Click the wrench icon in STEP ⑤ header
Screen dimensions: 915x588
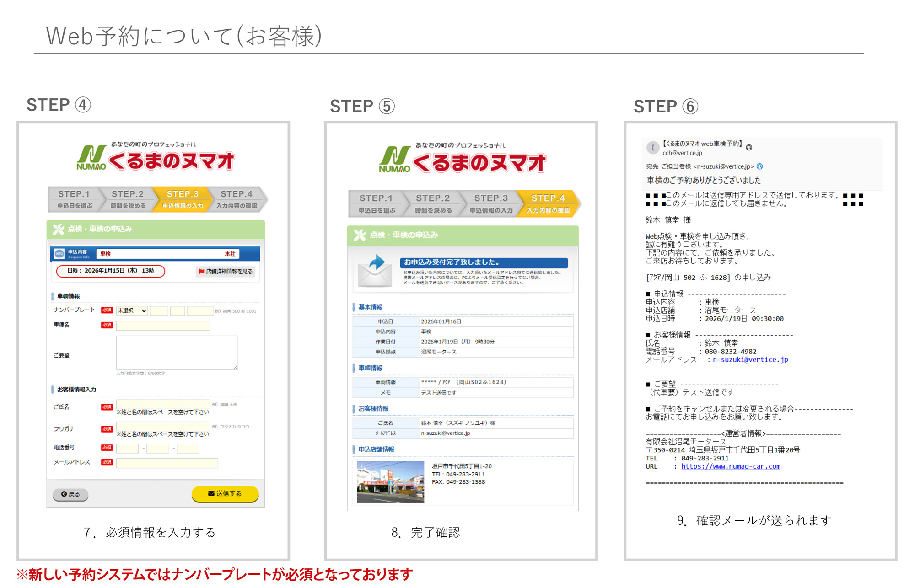point(360,235)
